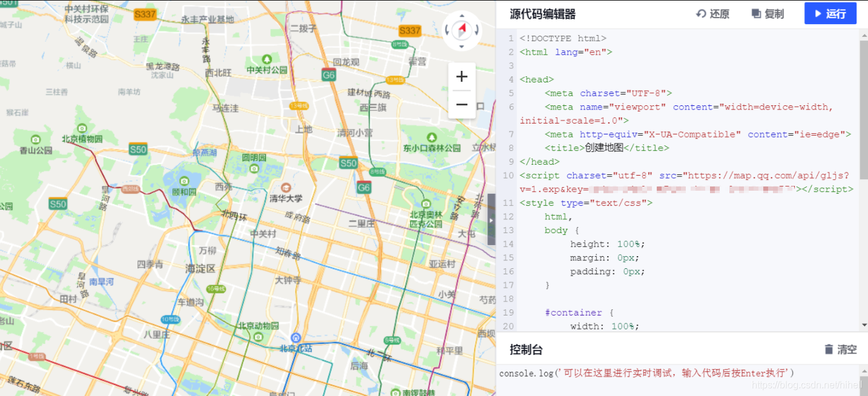This screenshot has height=396, width=868.
Task: Click the 中关村 label on map
Action: click(x=263, y=234)
